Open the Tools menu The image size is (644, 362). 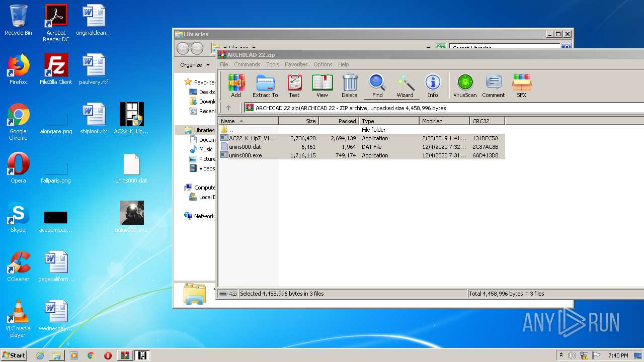point(273,64)
